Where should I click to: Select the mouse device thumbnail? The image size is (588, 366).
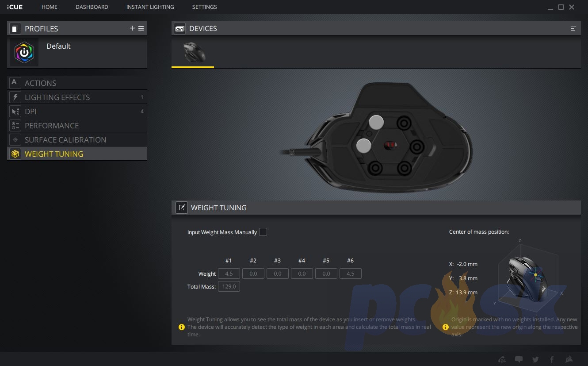pyautogui.click(x=193, y=52)
